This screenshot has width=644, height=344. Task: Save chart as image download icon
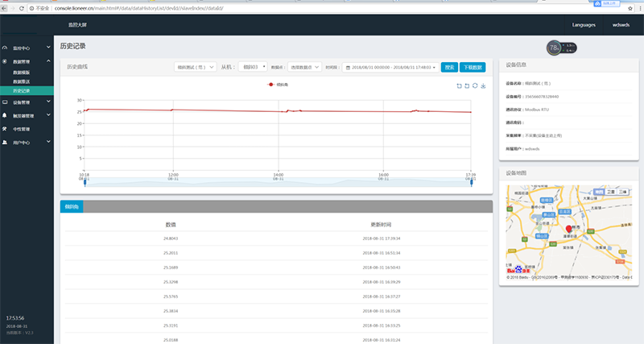483,85
